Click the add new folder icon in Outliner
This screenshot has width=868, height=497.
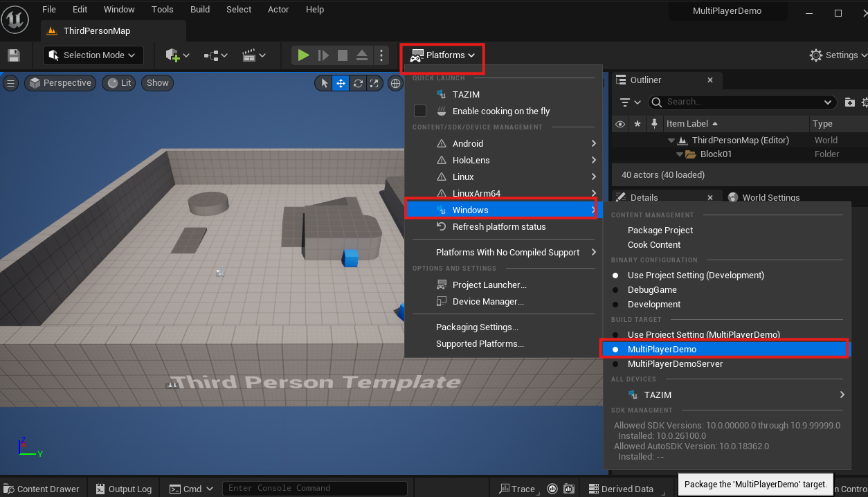pos(850,102)
